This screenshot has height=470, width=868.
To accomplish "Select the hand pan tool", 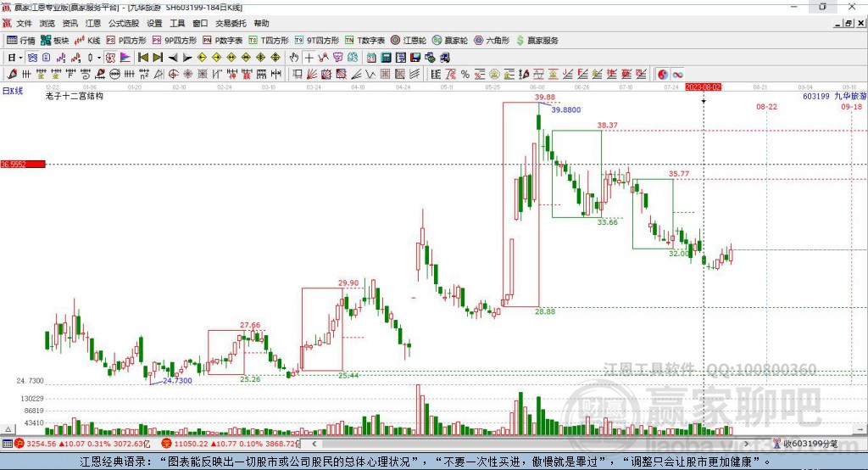I will pos(294,58).
